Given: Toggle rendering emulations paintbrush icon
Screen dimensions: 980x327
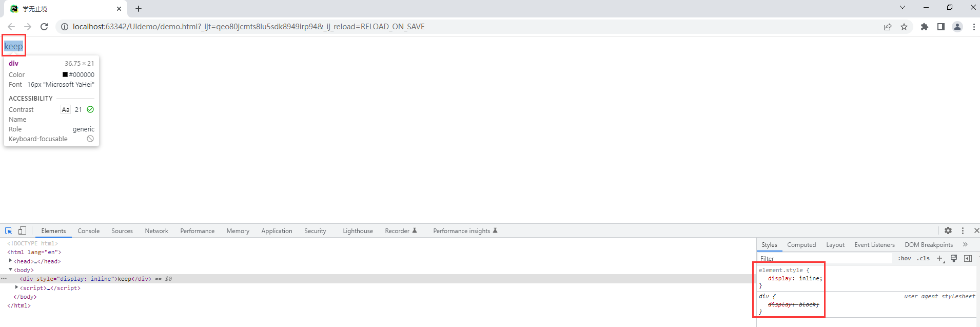Looking at the screenshot, I should pos(954,259).
